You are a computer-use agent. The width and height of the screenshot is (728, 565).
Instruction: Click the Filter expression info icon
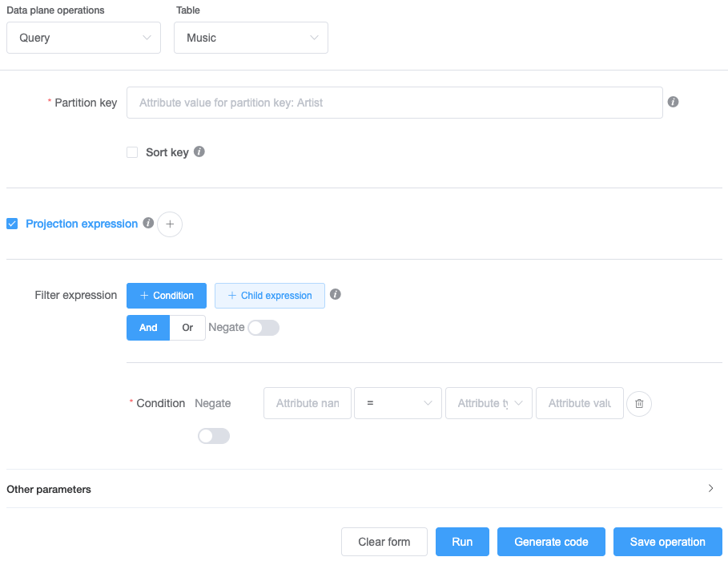point(336,295)
